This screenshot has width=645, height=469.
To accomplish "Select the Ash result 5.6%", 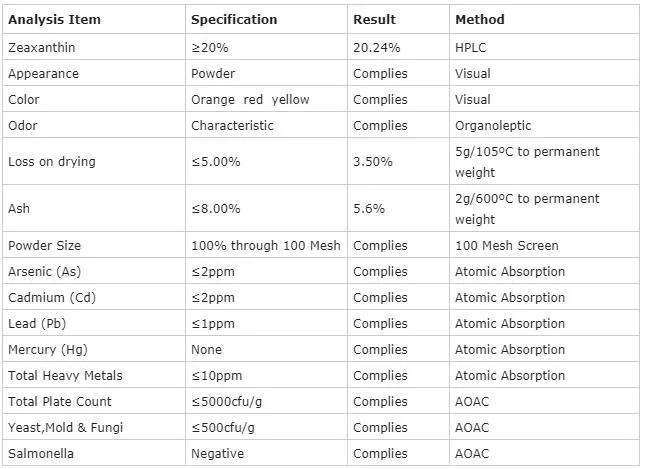I will [x=368, y=208].
